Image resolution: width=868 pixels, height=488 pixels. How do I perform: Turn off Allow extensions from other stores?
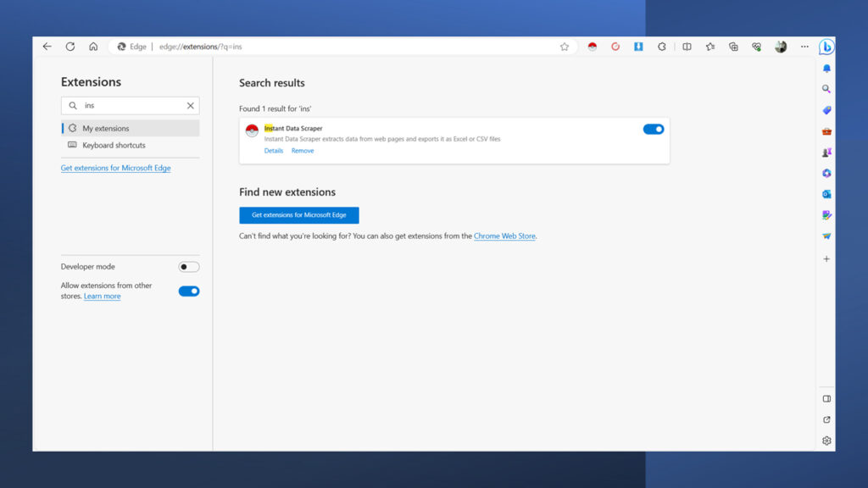pos(189,291)
